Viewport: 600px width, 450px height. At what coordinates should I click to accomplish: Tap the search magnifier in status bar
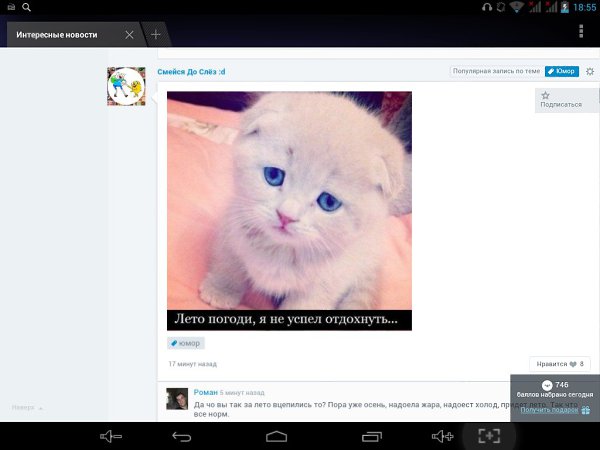(x=26, y=7)
